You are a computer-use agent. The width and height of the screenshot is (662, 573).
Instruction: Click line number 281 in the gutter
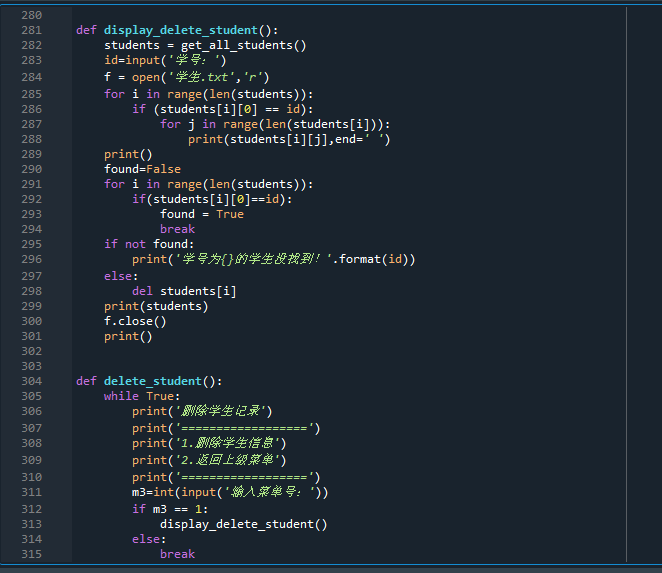click(x=32, y=30)
